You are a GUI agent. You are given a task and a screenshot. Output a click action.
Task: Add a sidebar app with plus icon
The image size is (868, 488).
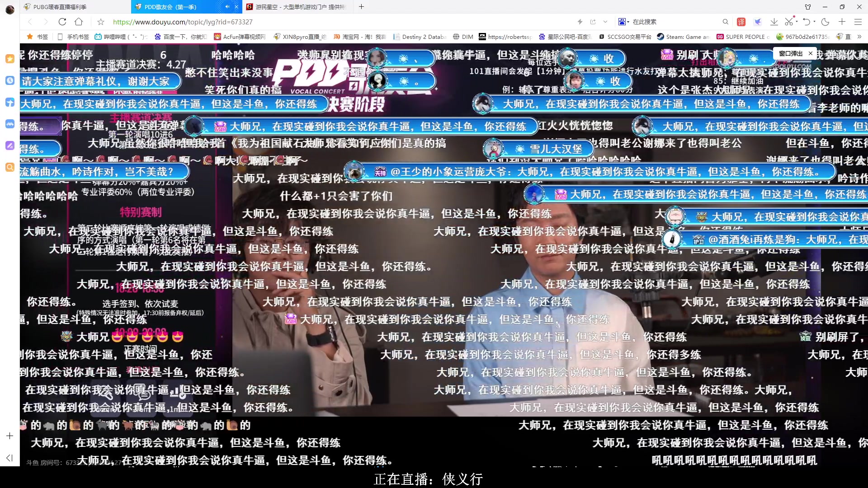(9, 436)
